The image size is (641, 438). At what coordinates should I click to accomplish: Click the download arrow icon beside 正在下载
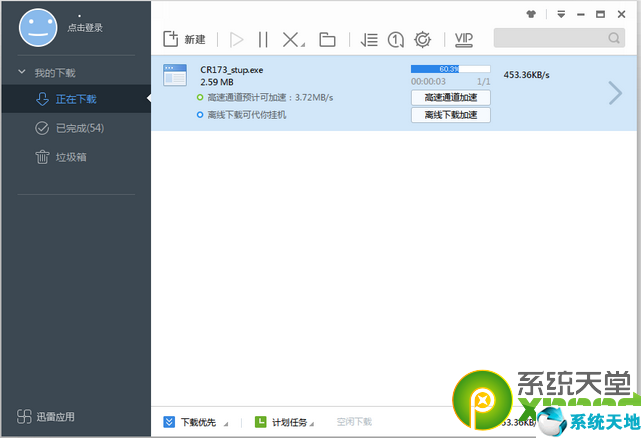point(42,99)
